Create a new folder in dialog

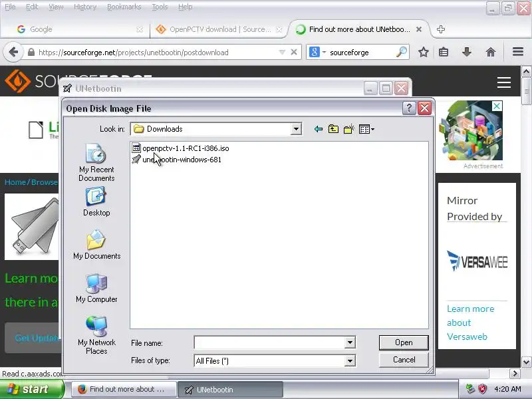348,129
